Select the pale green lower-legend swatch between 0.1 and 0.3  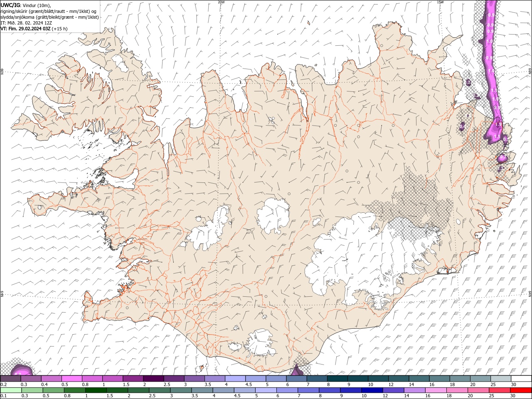click(x=11, y=390)
